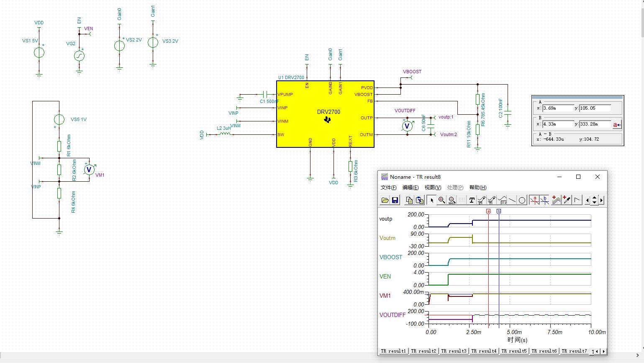Screen dimensions: 644x363
Task: Click the 时间(s) axis label
Action: (517, 340)
